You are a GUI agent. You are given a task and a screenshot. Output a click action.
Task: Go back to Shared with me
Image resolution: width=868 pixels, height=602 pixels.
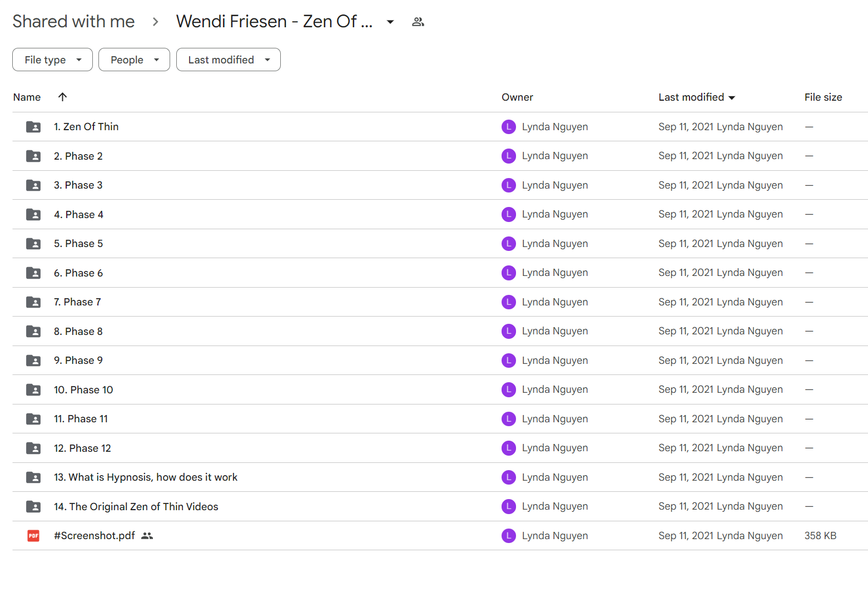point(74,21)
